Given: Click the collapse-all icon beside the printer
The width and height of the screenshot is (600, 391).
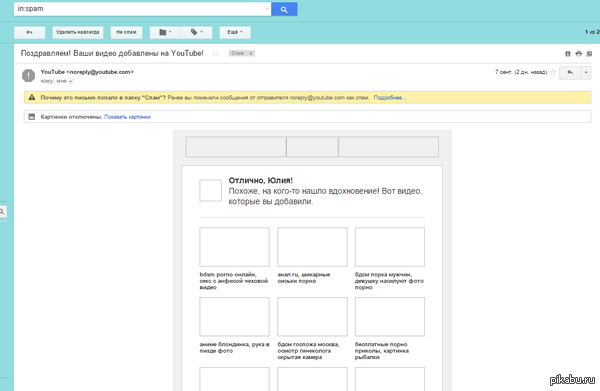Looking at the screenshot, I should pyautogui.click(x=568, y=54).
